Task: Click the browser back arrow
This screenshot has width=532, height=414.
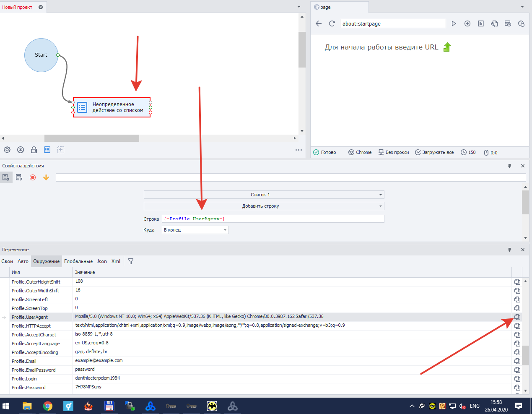Action: coord(319,23)
